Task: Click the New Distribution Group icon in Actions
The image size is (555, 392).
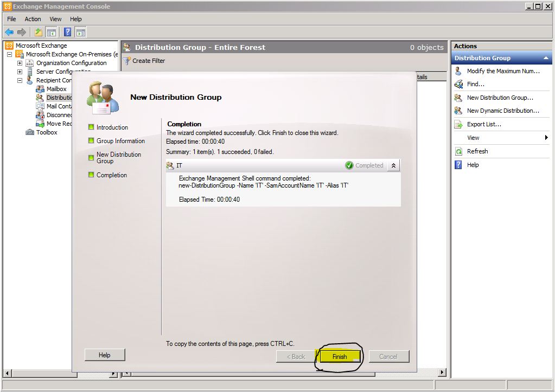Action: [x=458, y=98]
